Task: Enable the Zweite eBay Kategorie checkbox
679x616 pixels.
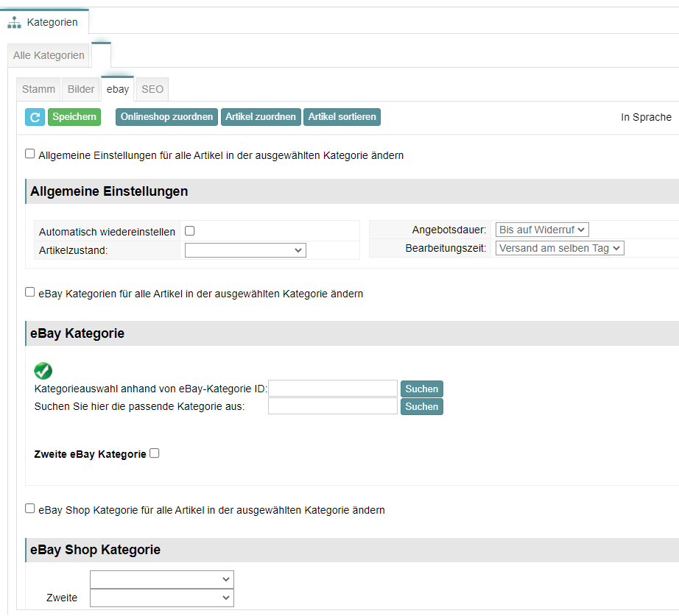Action: (154, 453)
